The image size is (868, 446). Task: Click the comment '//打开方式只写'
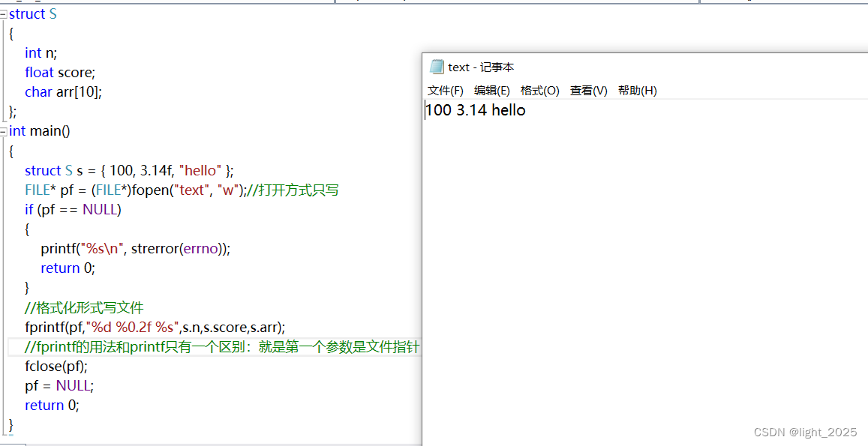293,190
